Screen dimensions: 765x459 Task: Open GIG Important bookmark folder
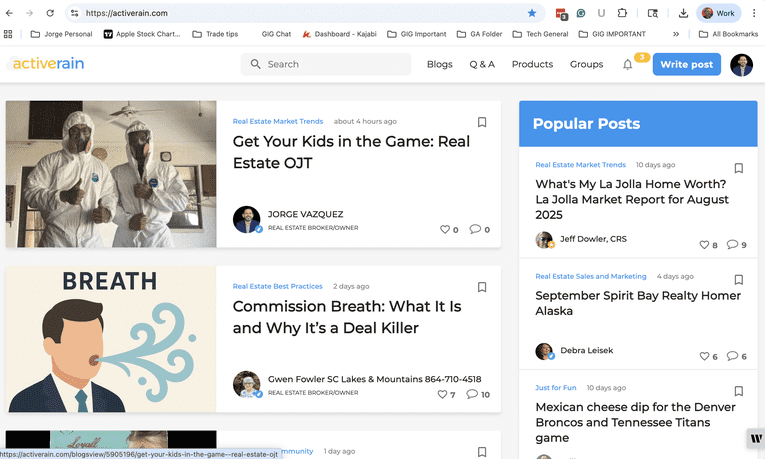[417, 34]
